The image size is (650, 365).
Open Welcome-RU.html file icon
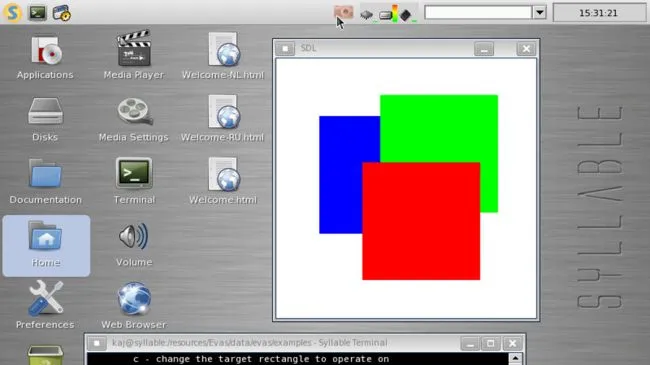point(223,119)
